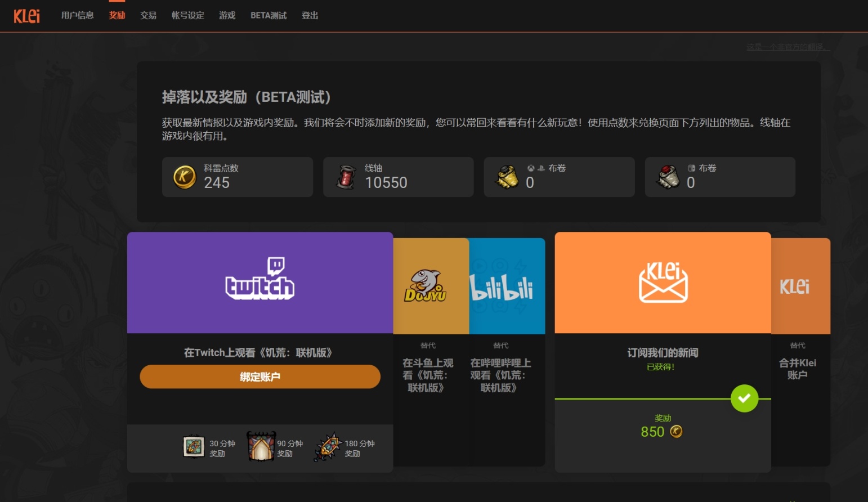Click the 10550 spool count

coord(386,182)
